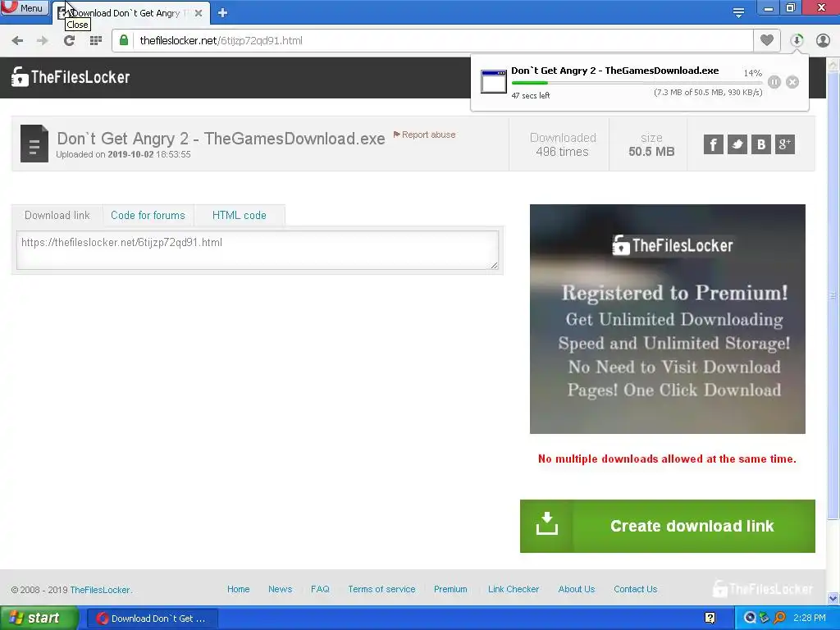Click the orange magnifier tray icon
Viewport: 840px width, 630px height.
point(779,619)
